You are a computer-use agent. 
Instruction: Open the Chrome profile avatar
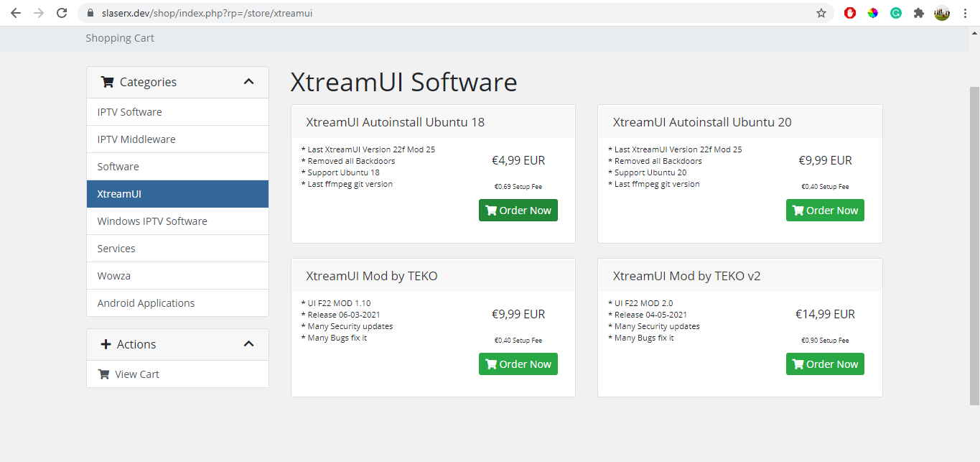coord(942,13)
